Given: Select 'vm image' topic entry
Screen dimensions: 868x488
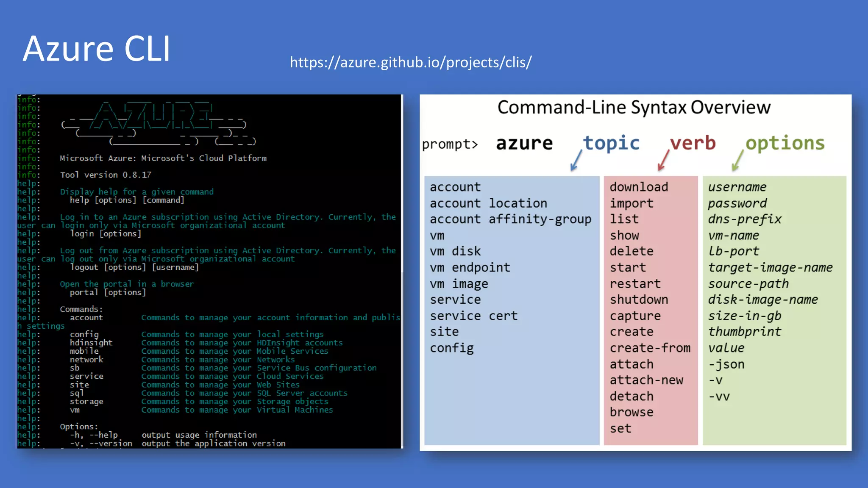Looking at the screenshot, I should 459,284.
